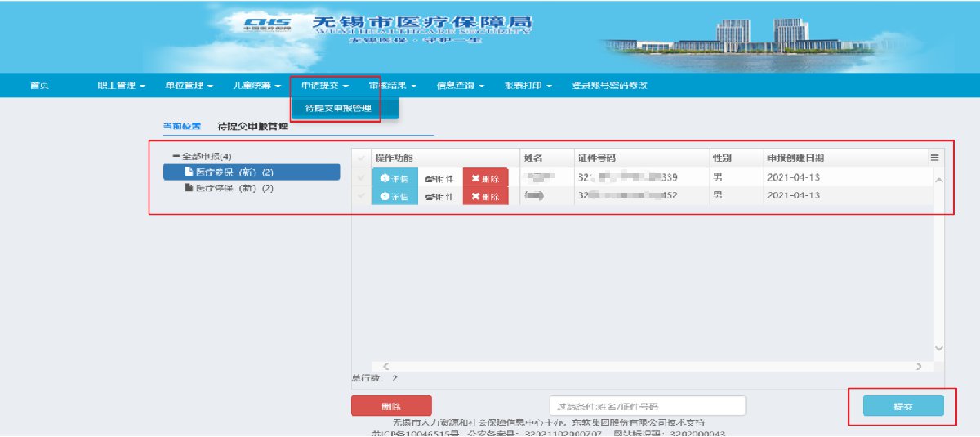
Task: Focus the name/ID number filter field
Action: point(647,406)
